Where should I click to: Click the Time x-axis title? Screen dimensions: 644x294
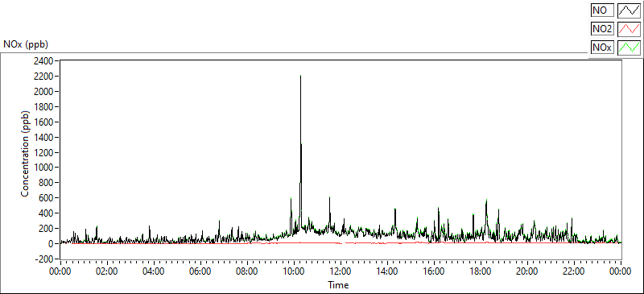point(338,284)
